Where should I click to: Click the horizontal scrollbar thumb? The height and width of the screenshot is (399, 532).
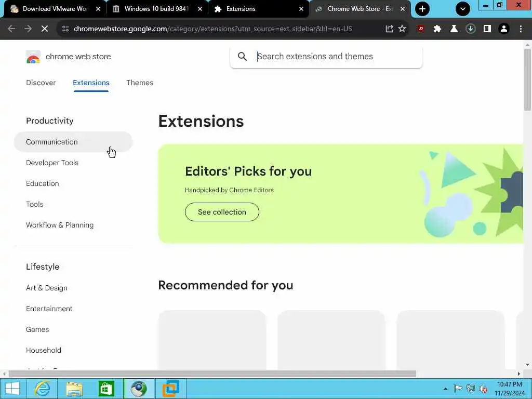click(x=212, y=374)
